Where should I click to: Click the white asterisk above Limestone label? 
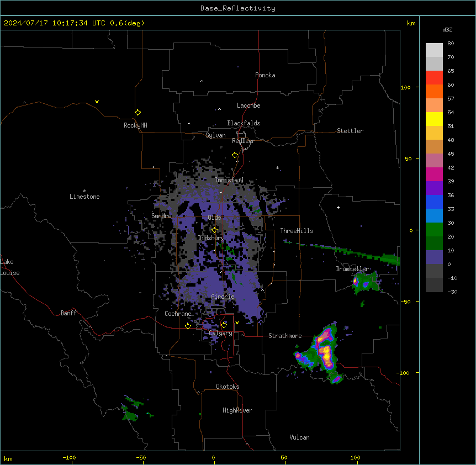tap(84, 191)
